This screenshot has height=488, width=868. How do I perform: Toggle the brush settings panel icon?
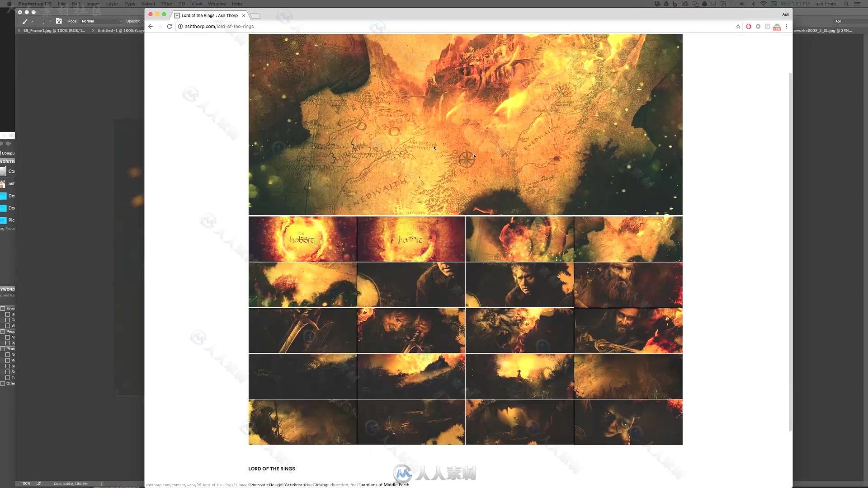[59, 21]
